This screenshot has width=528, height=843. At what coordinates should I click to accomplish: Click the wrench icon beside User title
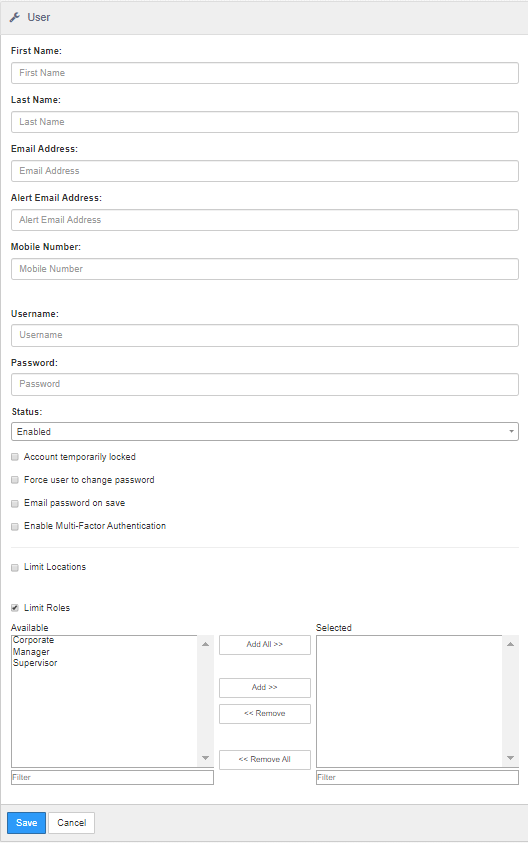pyautogui.click(x=15, y=17)
